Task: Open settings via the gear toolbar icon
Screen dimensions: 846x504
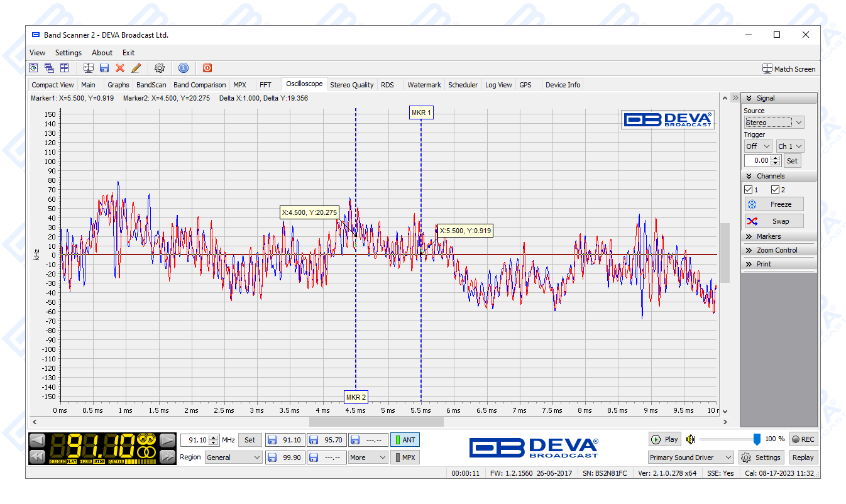Action: pyautogui.click(x=160, y=68)
